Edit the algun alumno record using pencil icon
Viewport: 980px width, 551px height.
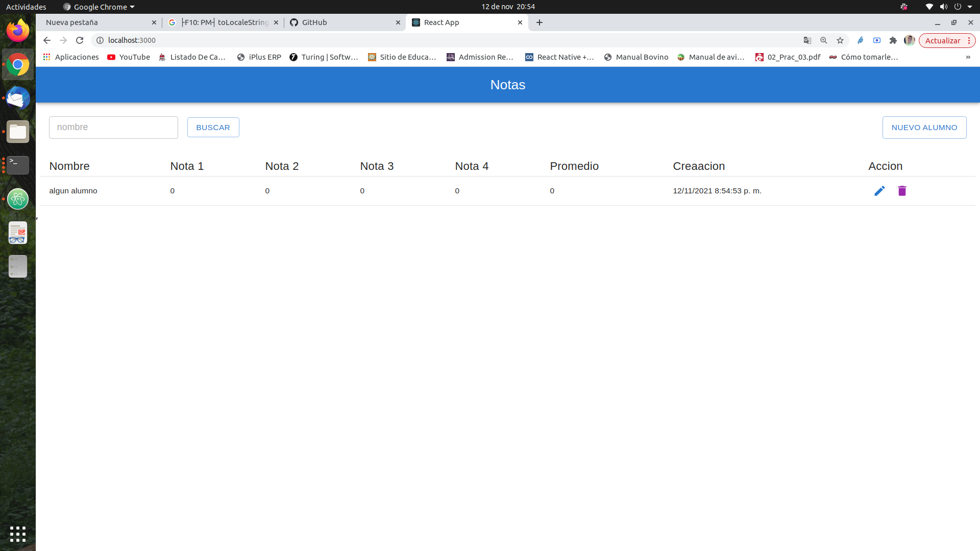point(879,190)
